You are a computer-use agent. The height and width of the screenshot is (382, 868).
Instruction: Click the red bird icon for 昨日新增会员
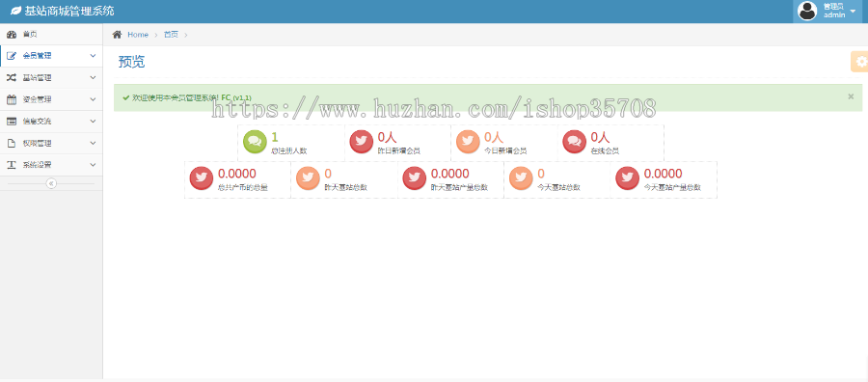[x=362, y=142]
